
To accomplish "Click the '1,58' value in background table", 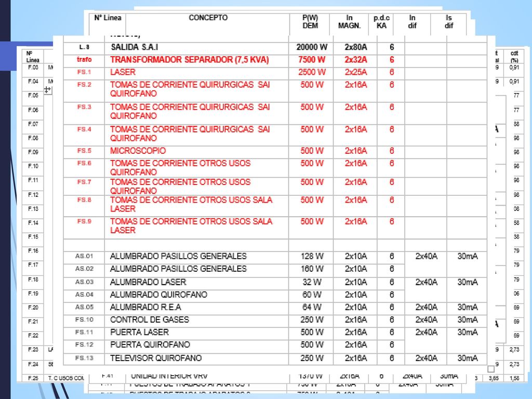I will (x=514, y=378).
